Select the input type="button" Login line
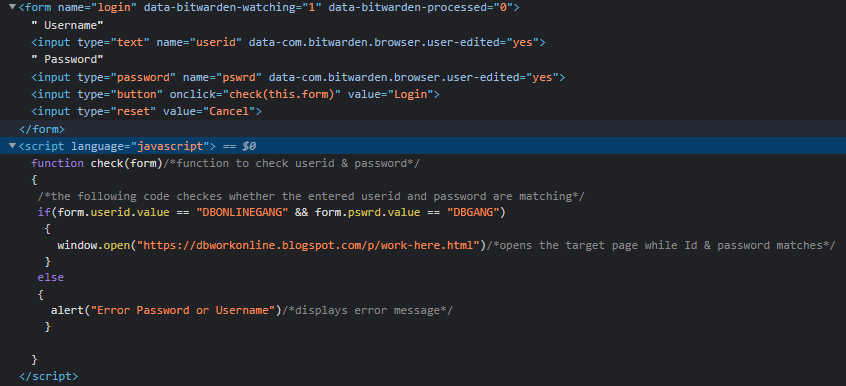Image resolution: width=846 pixels, height=386 pixels. pos(236,94)
